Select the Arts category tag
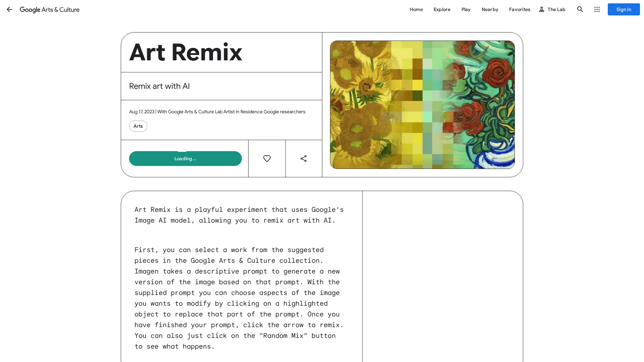Viewport: 644px width, 362px height. [138, 126]
